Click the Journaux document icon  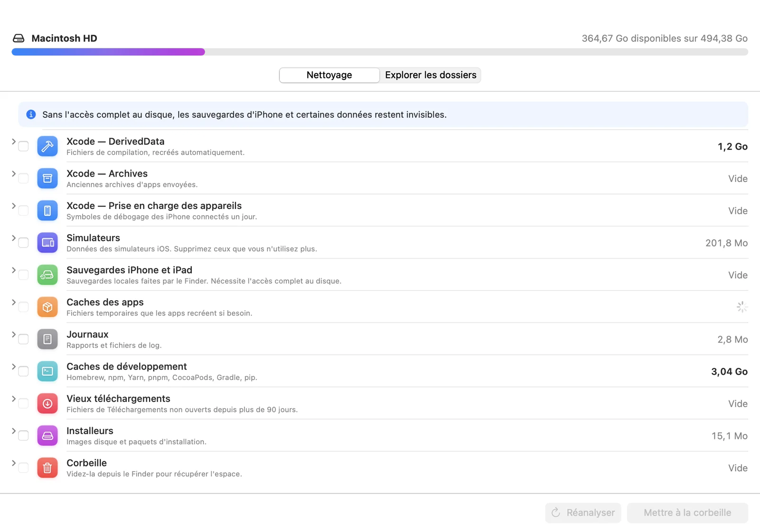click(x=47, y=339)
